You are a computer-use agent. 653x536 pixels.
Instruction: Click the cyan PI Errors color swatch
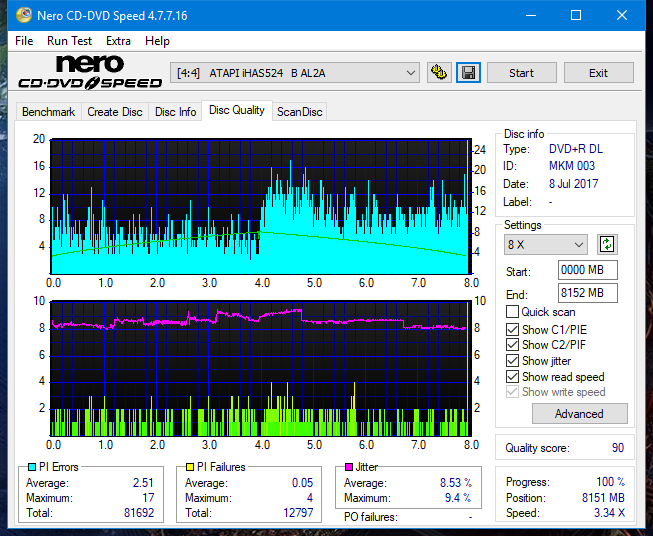(31, 467)
